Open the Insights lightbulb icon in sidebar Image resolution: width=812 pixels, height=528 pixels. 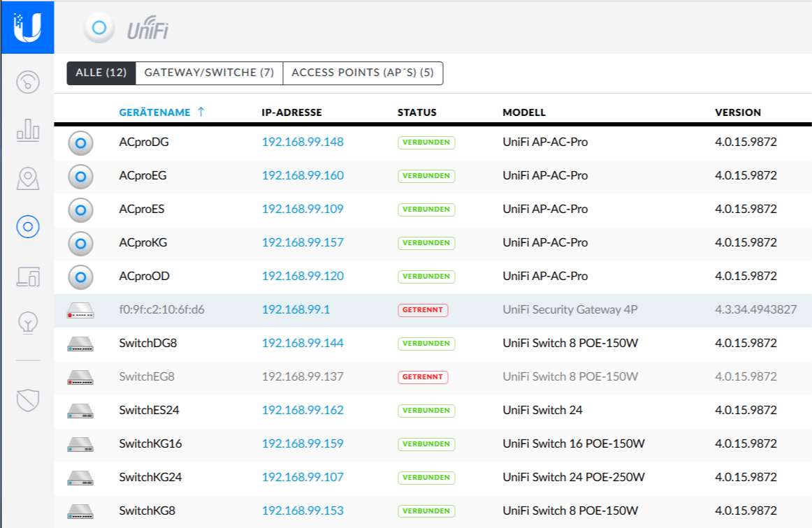28,323
